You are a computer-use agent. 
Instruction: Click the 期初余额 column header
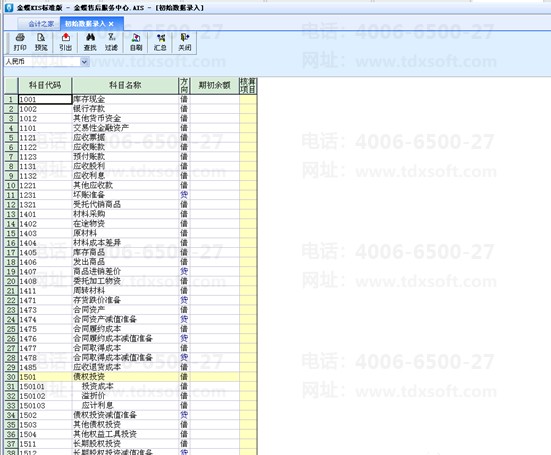coord(214,85)
